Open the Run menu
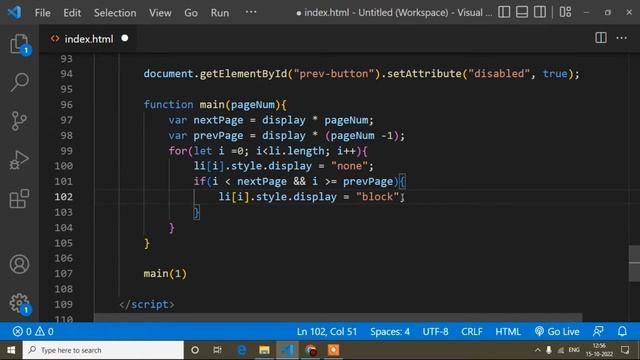Screen dimensions: 640x360 [220, 13]
